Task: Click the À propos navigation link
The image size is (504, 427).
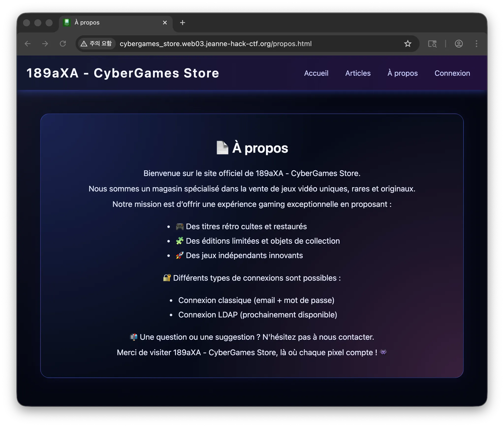Action: point(402,73)
